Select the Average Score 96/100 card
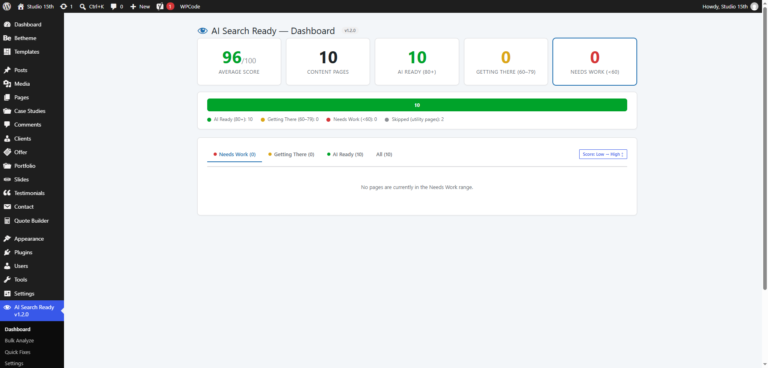 (239, 62)
